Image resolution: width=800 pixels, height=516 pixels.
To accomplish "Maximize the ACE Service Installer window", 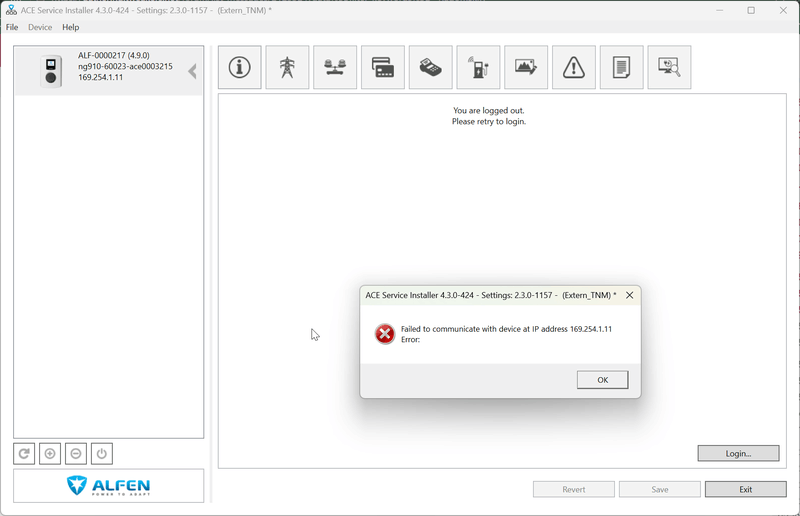I will [751, 10].
